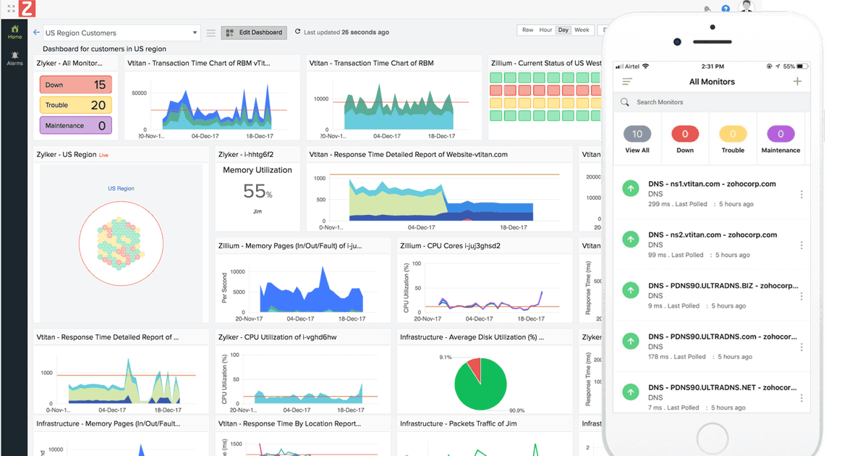Refresh the dashboard using the reload icon
Viewport: 868px width, 456px height.
298,33
